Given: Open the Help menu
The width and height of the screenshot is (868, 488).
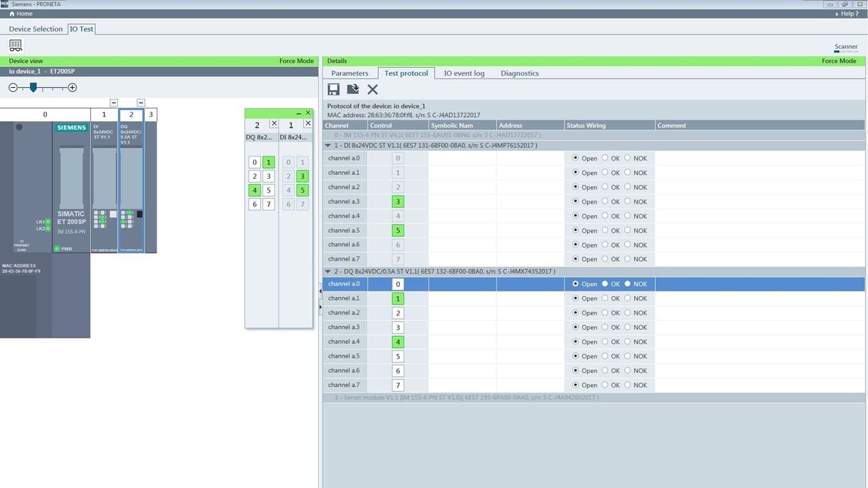Looking at the screenshot, I should [x=847, y=14].
